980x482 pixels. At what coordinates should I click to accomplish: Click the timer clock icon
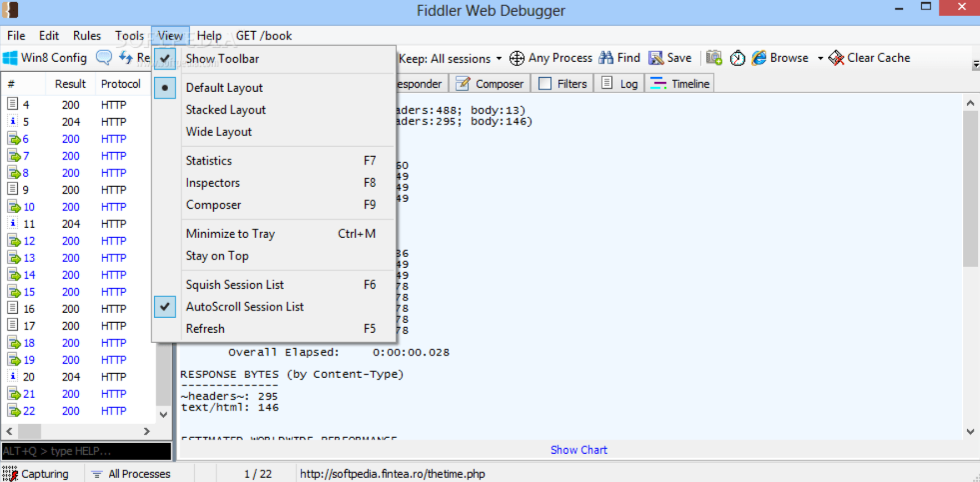point(737,58)
